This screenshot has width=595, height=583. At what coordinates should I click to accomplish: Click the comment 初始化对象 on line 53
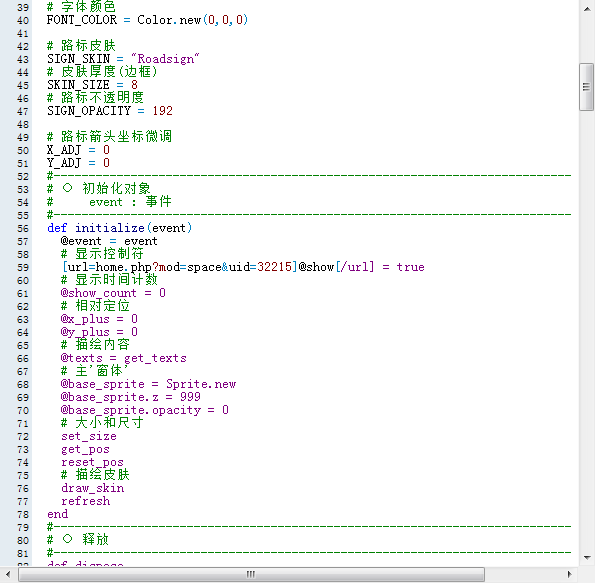coord(116,189)
